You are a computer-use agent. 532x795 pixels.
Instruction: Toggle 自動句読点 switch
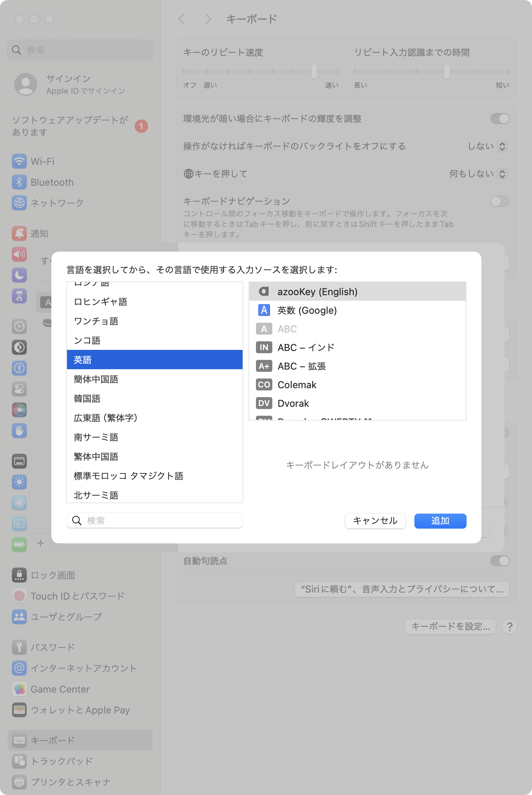(x=500, y=561)
